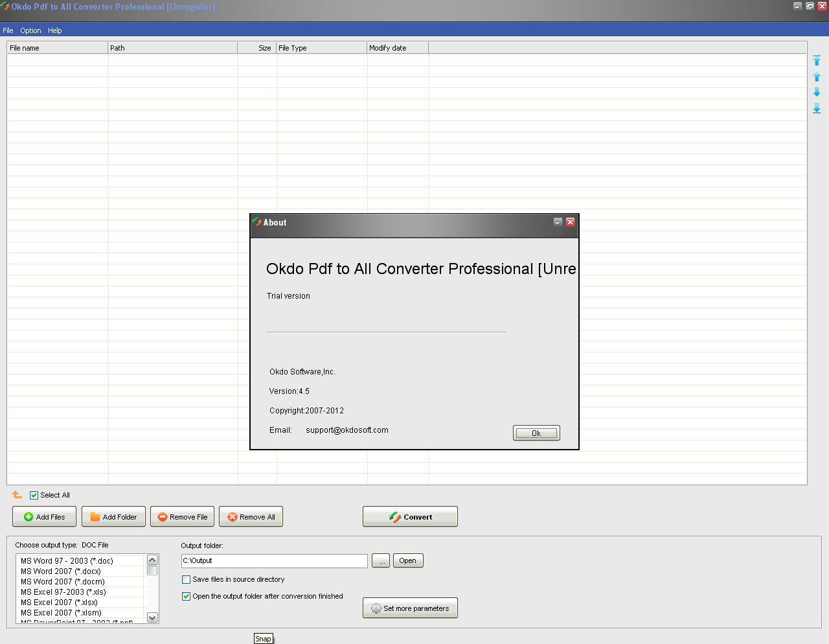Click the Remove All button
The width and height of the screenshot is (829, 644).
point(251,517)
